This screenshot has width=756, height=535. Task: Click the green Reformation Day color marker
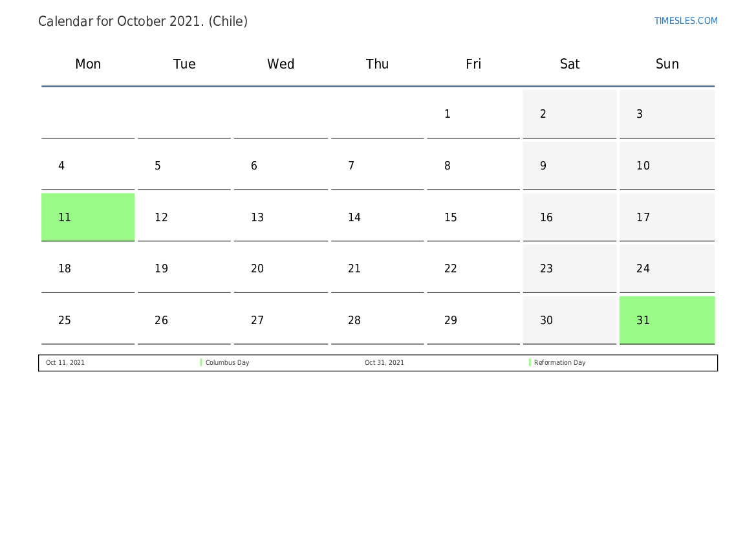(530, 363)
